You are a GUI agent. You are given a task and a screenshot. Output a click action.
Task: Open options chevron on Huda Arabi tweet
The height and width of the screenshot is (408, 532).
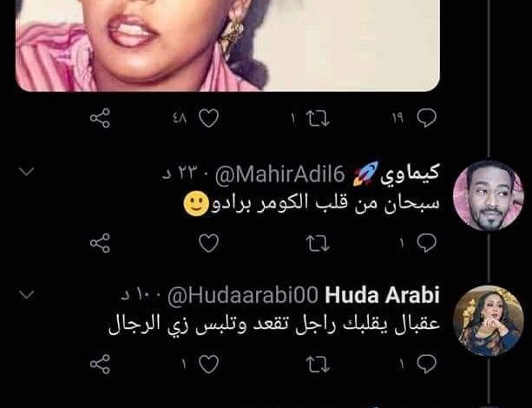click(x=26, y=294)
